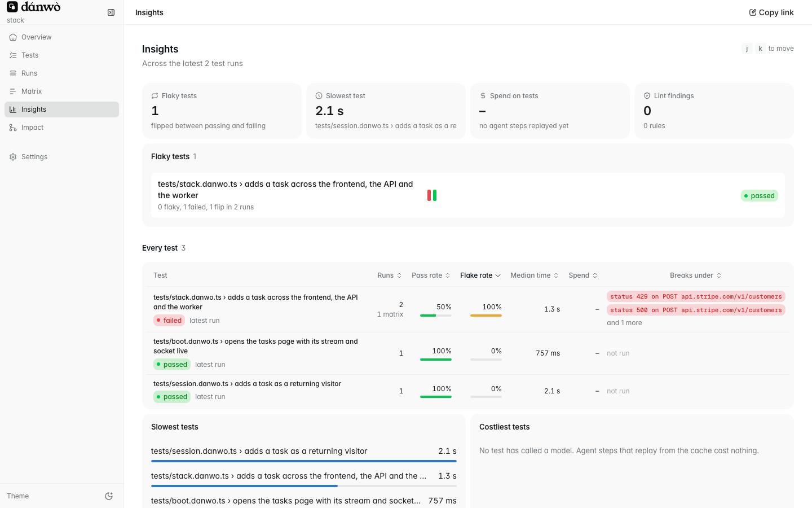The width and height of the screenshot is (812, 508).
Task: Open the flaky stack.danwo.ts test row
Action: point(468,195)
